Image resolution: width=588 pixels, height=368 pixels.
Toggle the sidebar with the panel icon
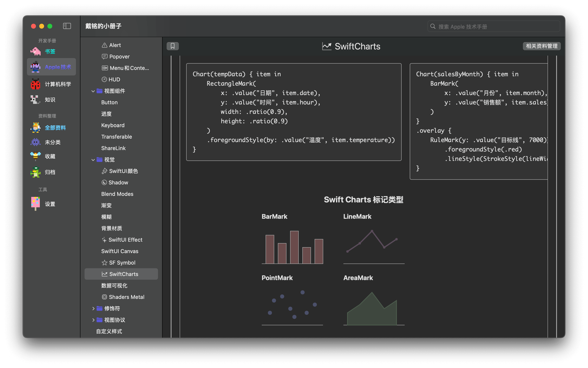[67, 26]
